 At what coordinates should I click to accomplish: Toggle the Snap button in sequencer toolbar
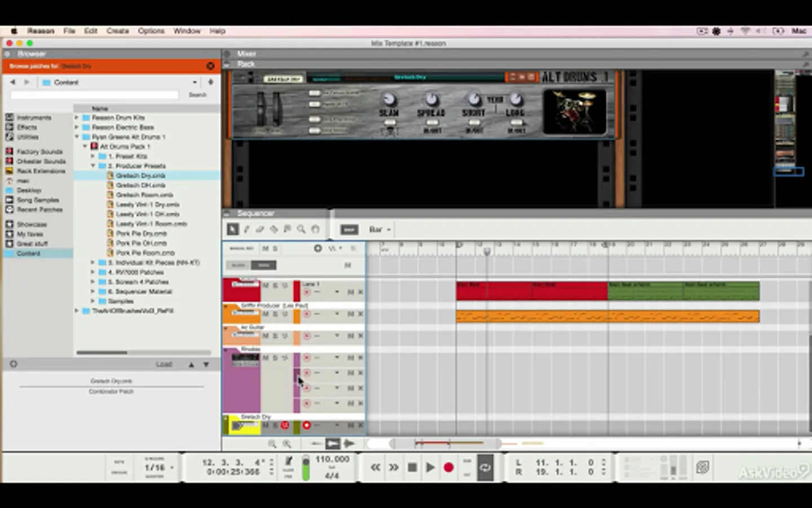click(349, 229)
